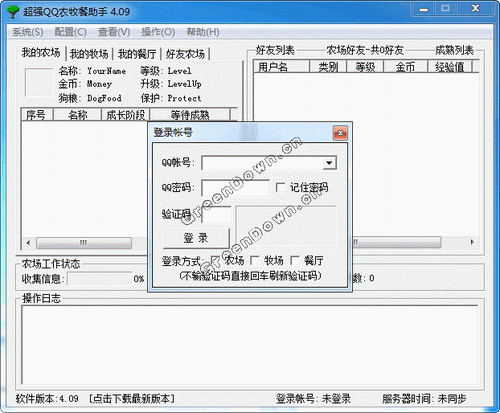Sort by the 成长阶段 column header

126,115
